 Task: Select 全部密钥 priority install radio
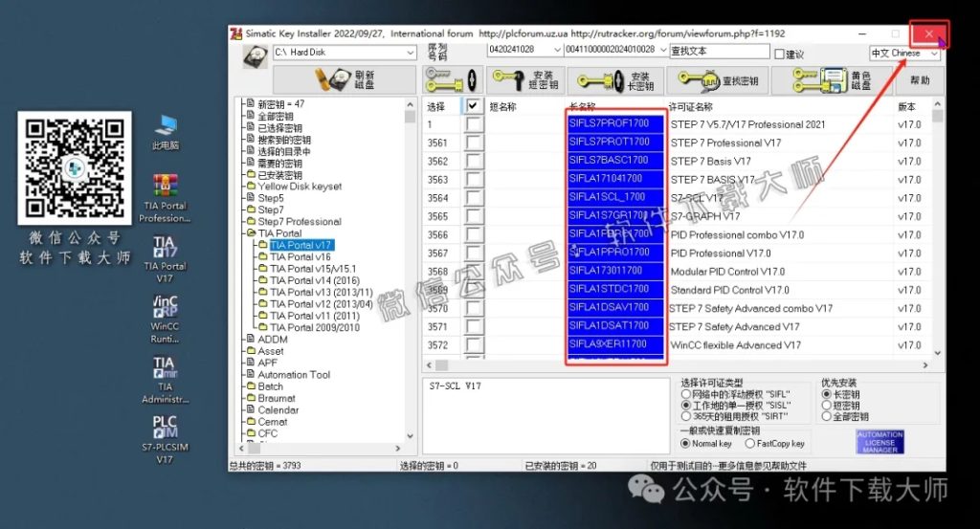(826, 416)
